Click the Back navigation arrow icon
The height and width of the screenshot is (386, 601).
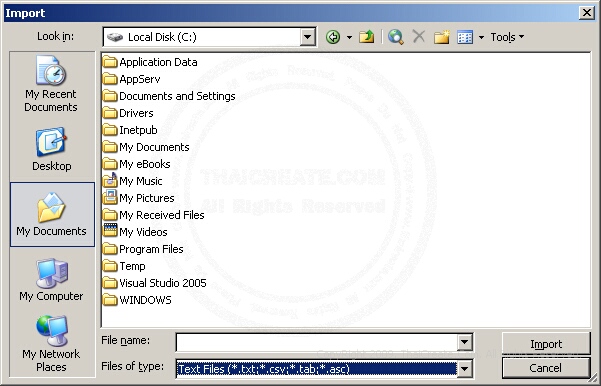(x=333, y=37)
